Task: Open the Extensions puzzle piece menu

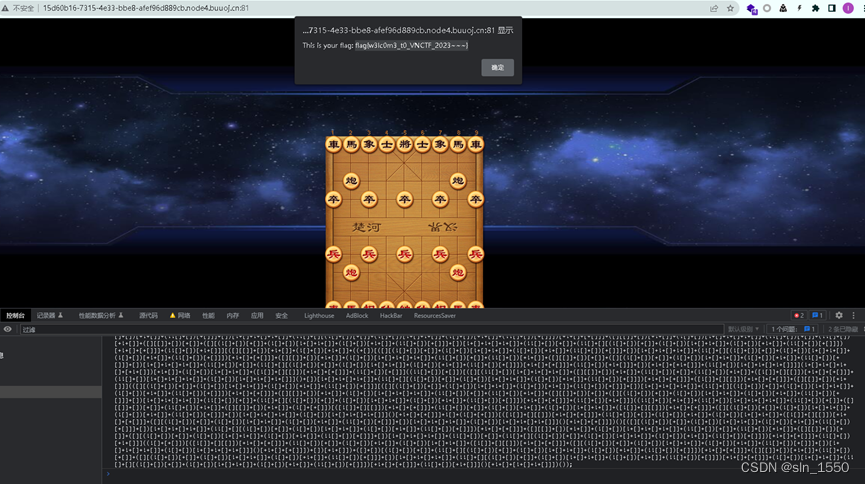Action: click(815, 8)
